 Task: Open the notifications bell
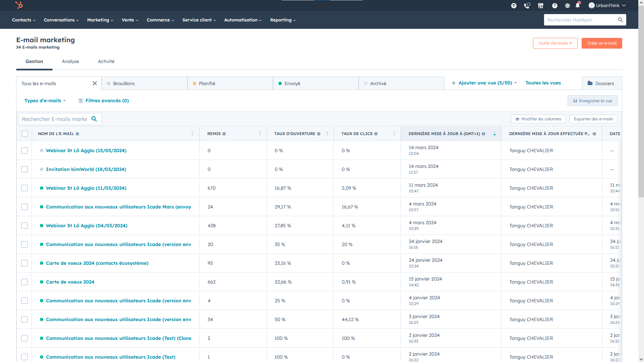578,5
